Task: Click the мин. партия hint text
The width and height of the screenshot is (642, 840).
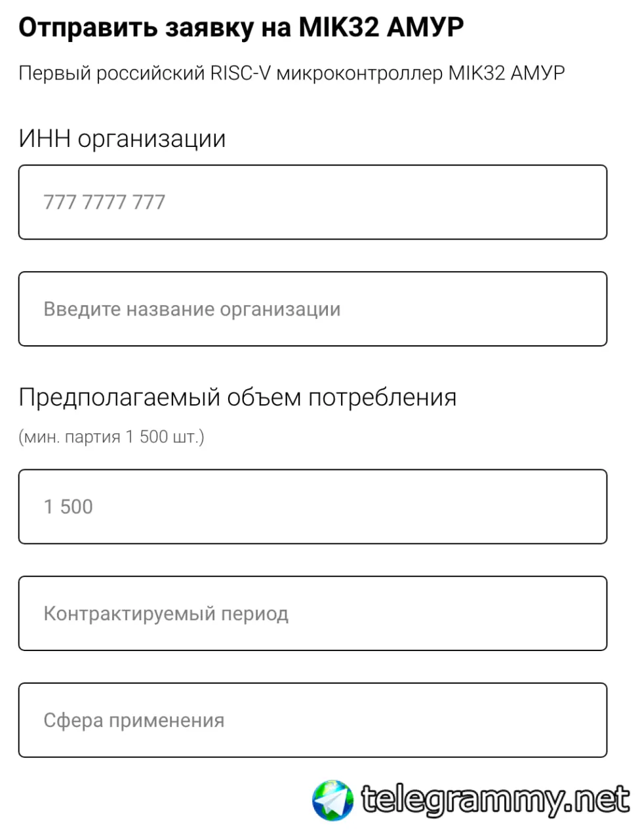Action: (x=111, y=437)
